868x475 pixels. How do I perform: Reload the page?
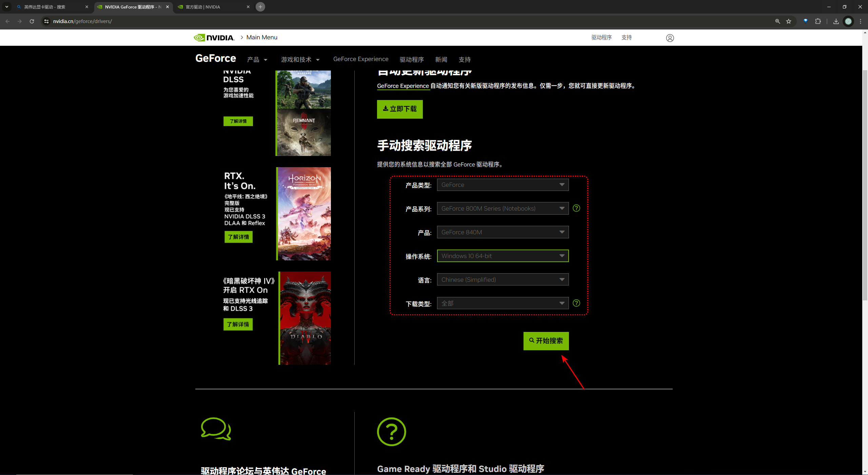point(32,21)
